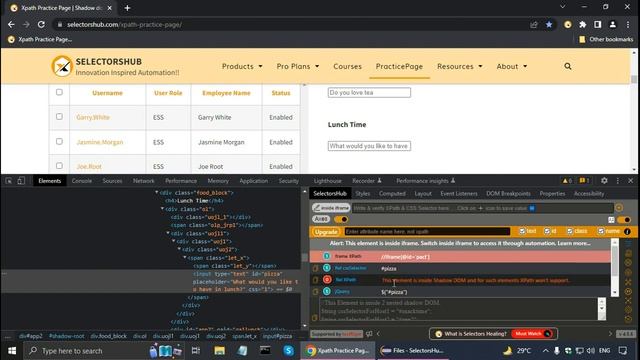Open DevTools more options kebab menu
The width and height of the screenshot is (640, 360).
(x=618, y=181)
